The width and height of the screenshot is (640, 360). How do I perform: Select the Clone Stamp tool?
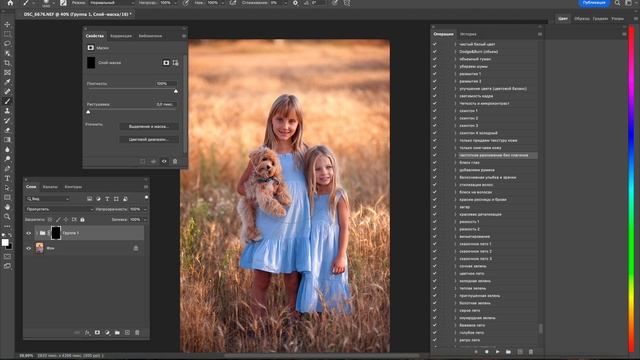[7, 111]
